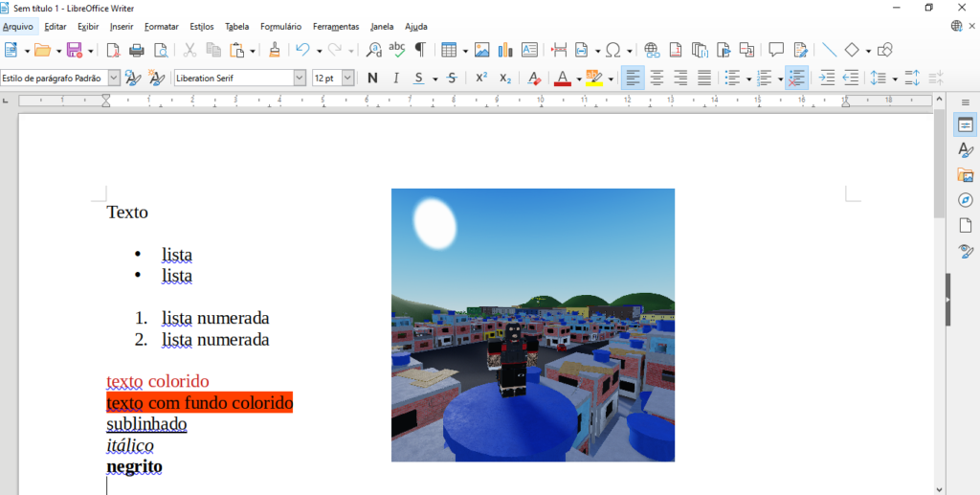Select the Clone Formatting paintbrush tool
Image resolution: width=980 pixels, height=495 pixels.
[275, 50]
